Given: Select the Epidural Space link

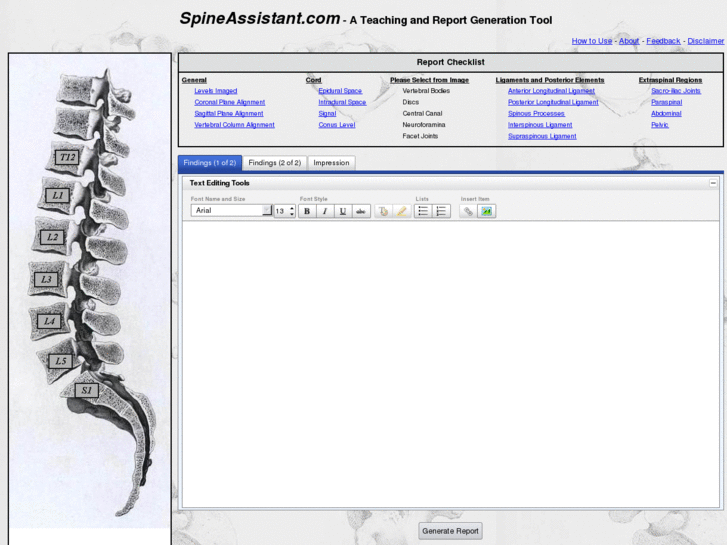Looking at the screenshot, I should pyautogui.click(x=340, y=91).
